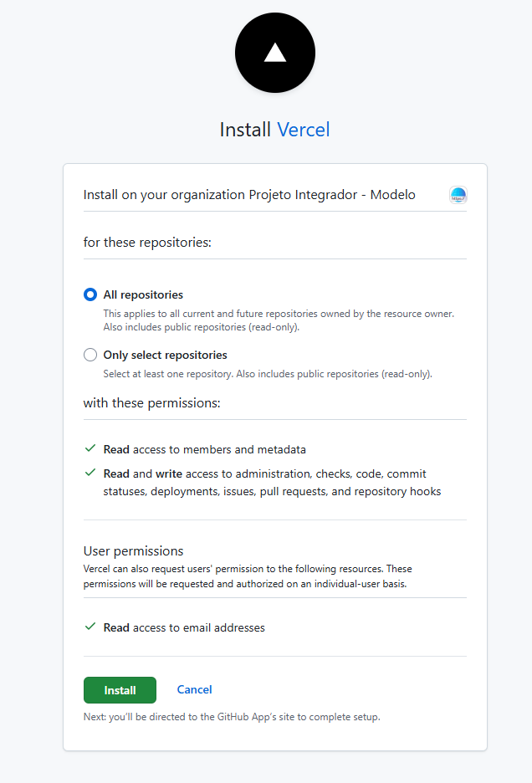Click the organization avatar icon

click(458, 196)
